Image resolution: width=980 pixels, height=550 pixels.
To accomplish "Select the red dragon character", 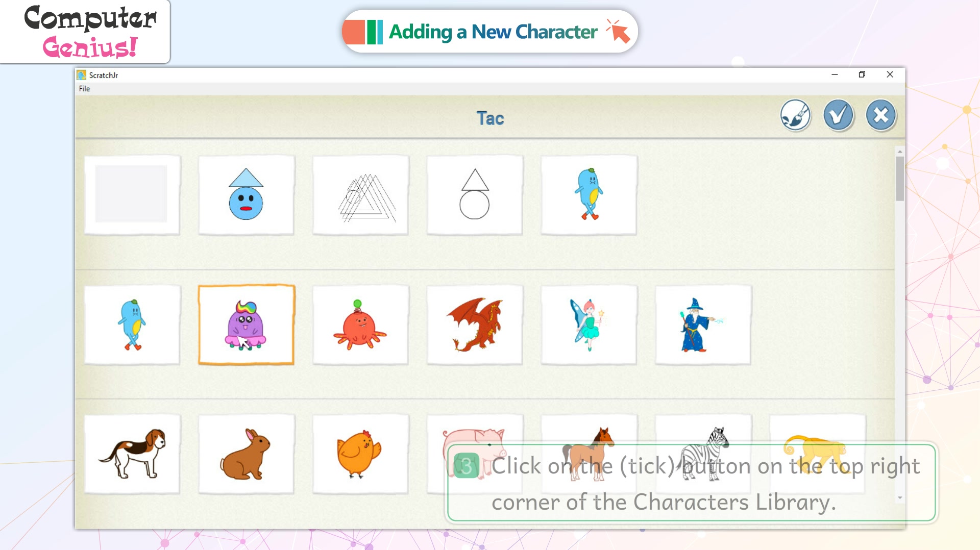I will pyautogui.click(x=475, y=324).
